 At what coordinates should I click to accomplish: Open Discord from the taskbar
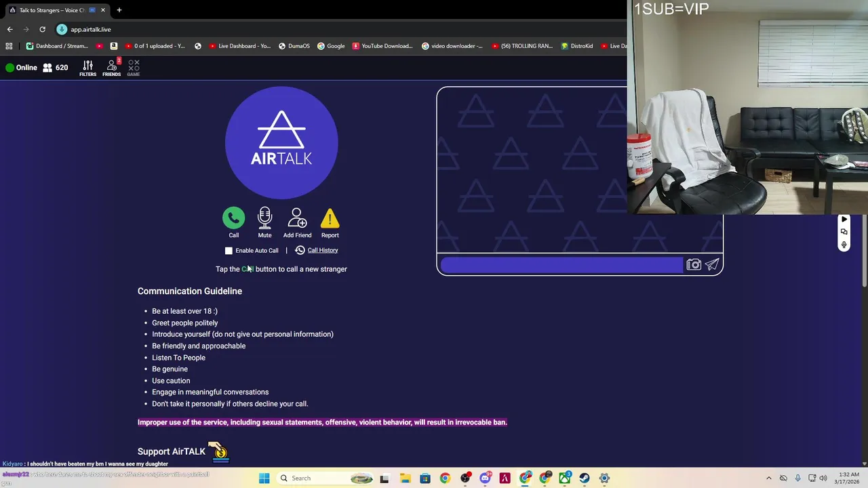click(x=485, y=478)
